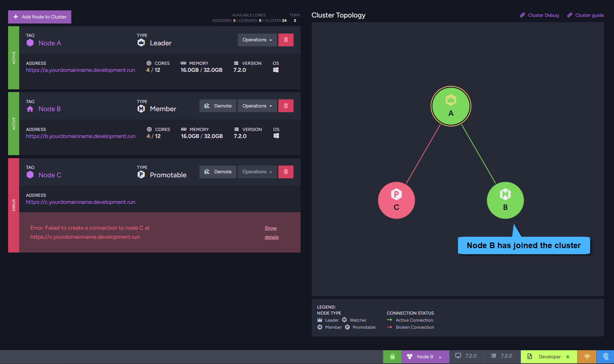Select red node C in topology graph

[x=396, y=200]
